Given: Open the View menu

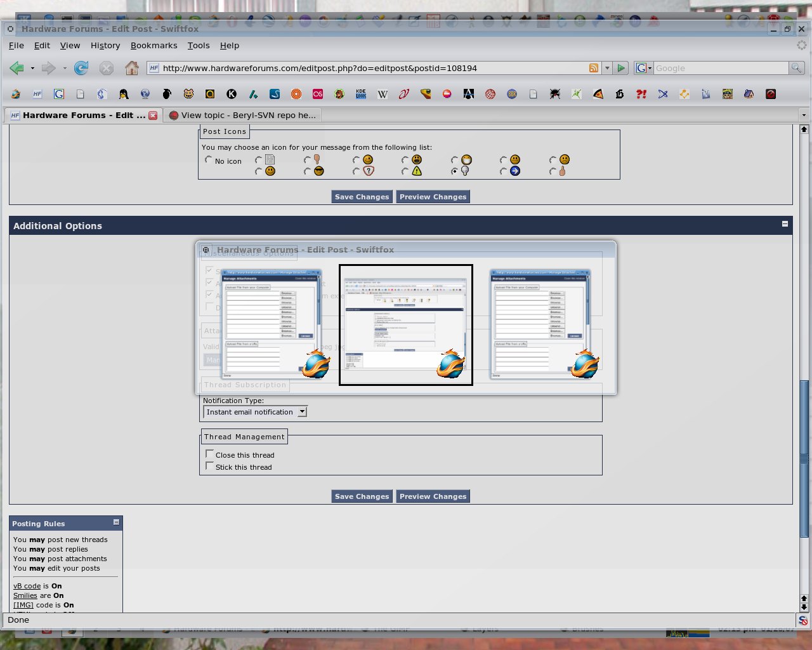Looking at the screenshot, I should [70, 45].
